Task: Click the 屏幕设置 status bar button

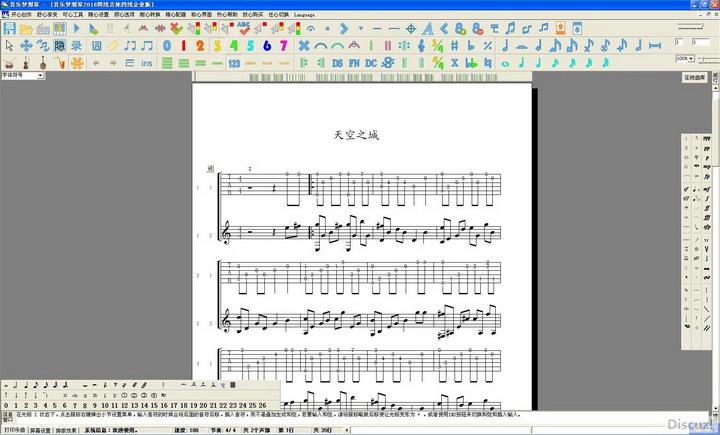Action: click(39, 431)
